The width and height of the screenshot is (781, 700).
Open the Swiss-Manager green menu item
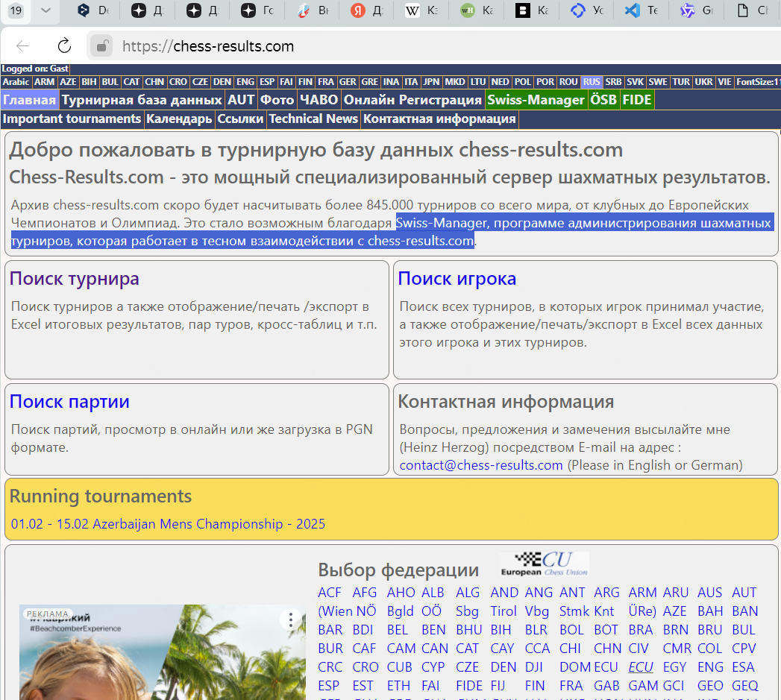536,100
